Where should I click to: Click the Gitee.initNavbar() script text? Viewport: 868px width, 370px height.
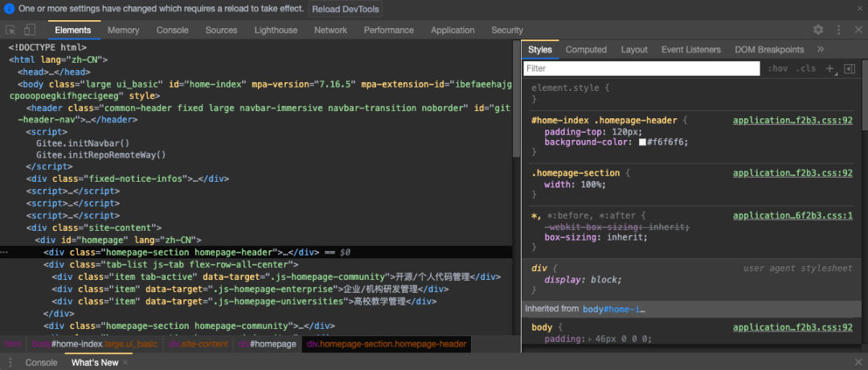click(x=82, y=143)
